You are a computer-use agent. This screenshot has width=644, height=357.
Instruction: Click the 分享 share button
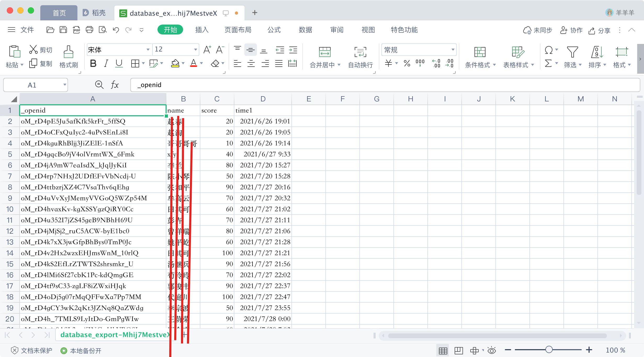[x=600, y=30]
